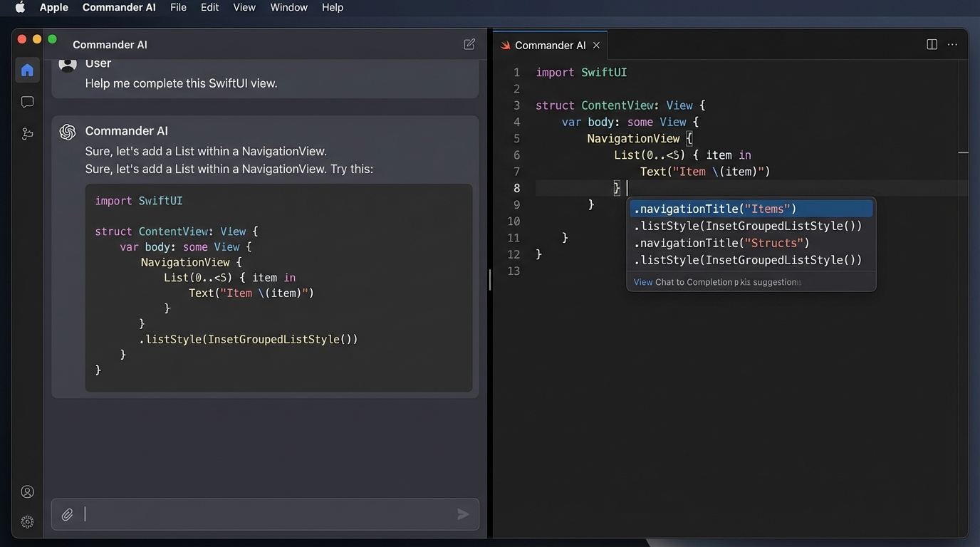Open the View menu
The image size is (980, 547).
tap(244, 7)
